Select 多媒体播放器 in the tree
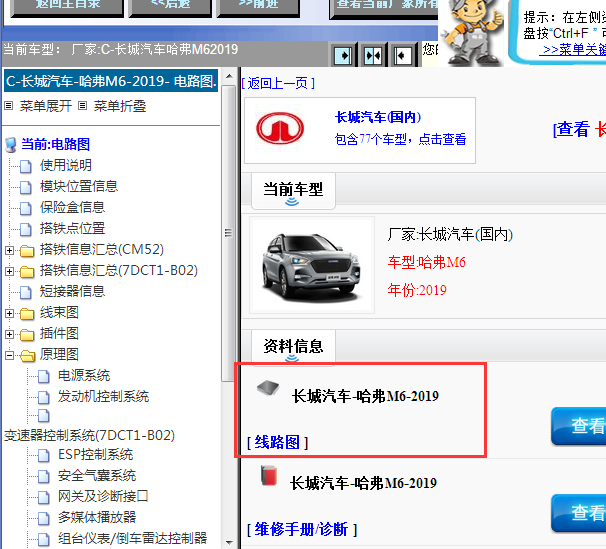Screen dimensions: 606x549 coord(97,517)
